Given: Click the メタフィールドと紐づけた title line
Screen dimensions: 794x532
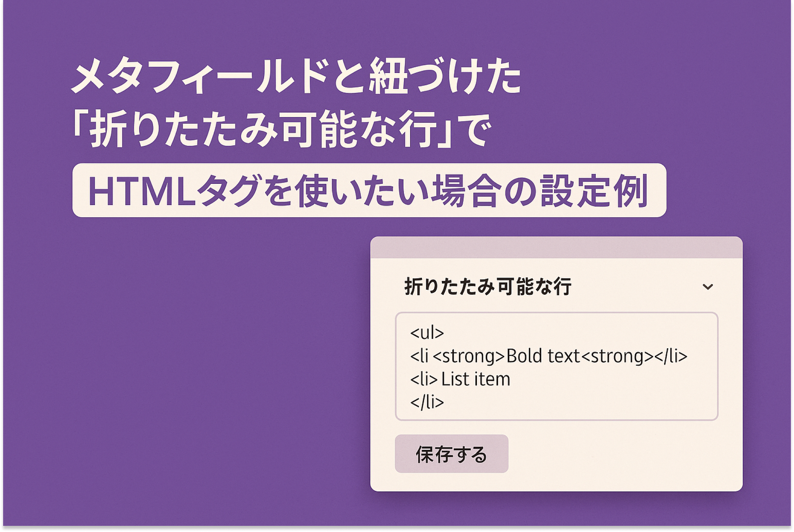Looking at the screenshot, I should pyautogui.click(x=296, y=77).
